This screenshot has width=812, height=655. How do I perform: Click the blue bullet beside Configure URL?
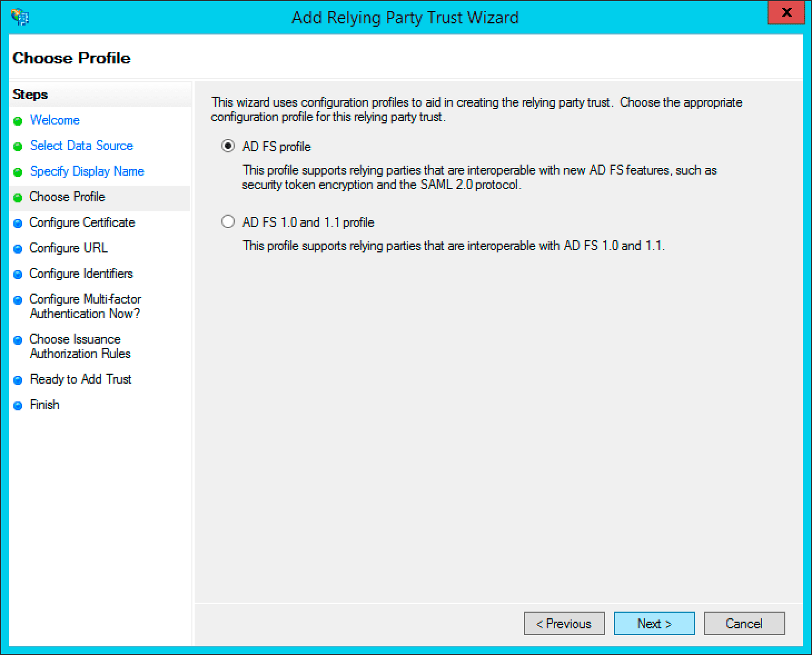click(x=18, y=249)
